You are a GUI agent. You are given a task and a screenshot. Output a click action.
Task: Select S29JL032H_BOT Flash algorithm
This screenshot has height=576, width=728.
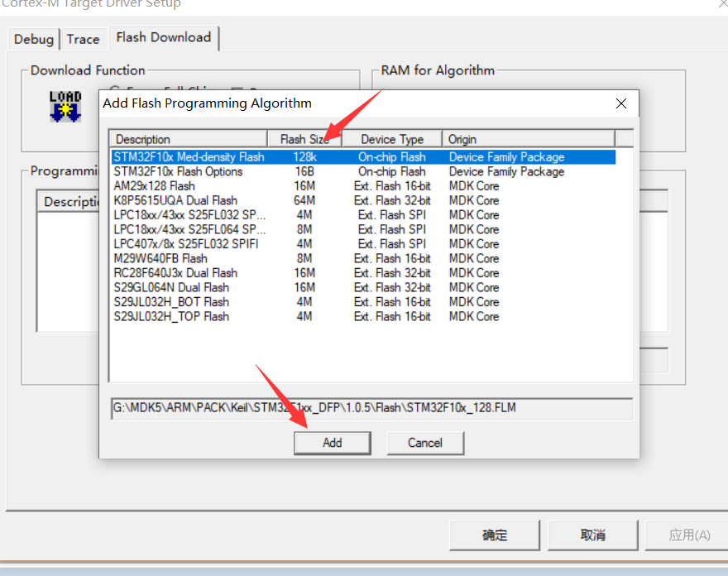363,301
